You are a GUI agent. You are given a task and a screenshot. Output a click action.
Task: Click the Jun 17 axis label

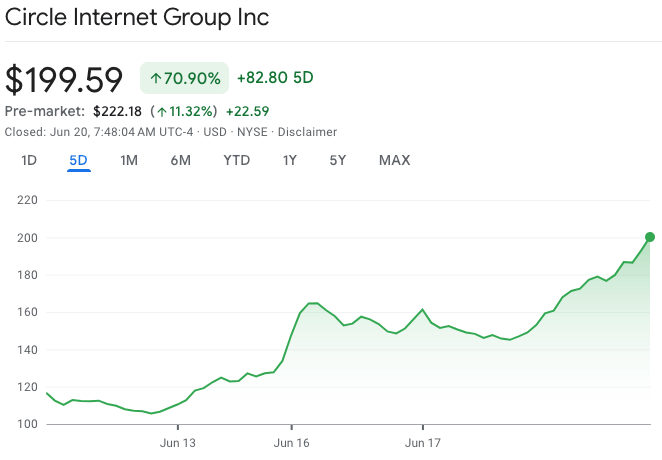point(423,441)
